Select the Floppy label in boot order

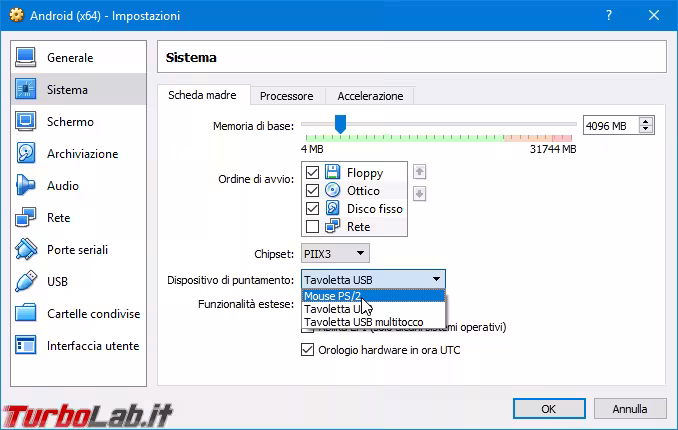(365, 173)
